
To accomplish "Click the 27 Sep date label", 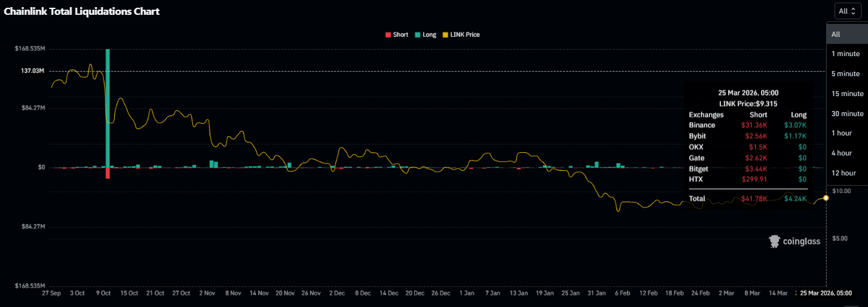I will pyautogui.click(x=51, y=293).
